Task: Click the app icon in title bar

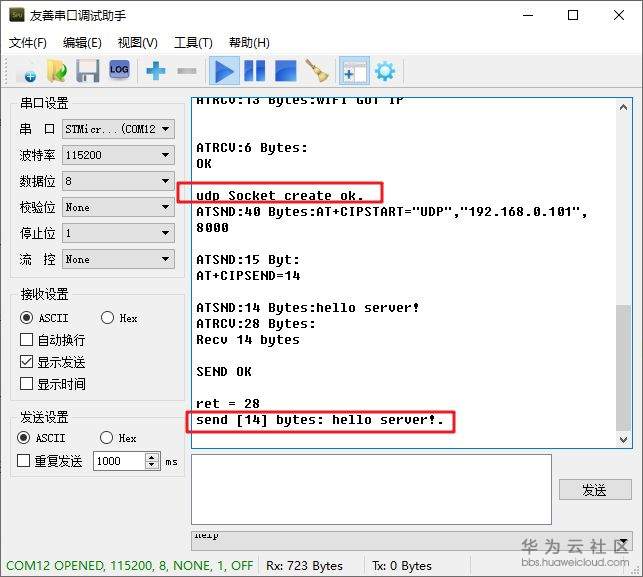Action: click(17, 15)
